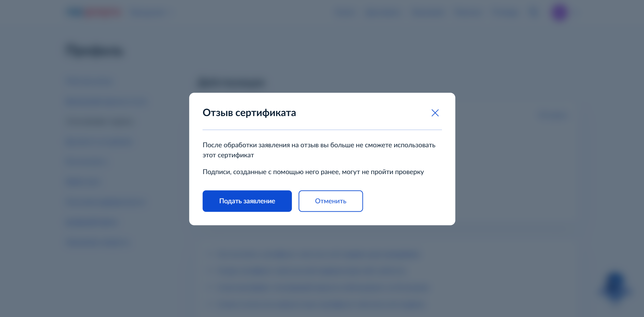Click the blurred action button in the card's corner
Screen dimensions: 644x317
pos(552,115)
